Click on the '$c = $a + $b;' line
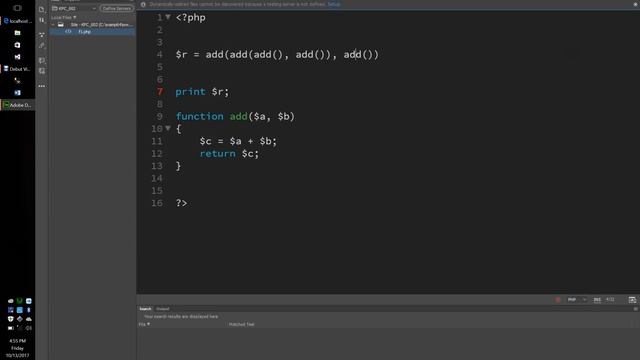Screen dimensions: 640x360 pyautogui.click(x=238, y=141)
